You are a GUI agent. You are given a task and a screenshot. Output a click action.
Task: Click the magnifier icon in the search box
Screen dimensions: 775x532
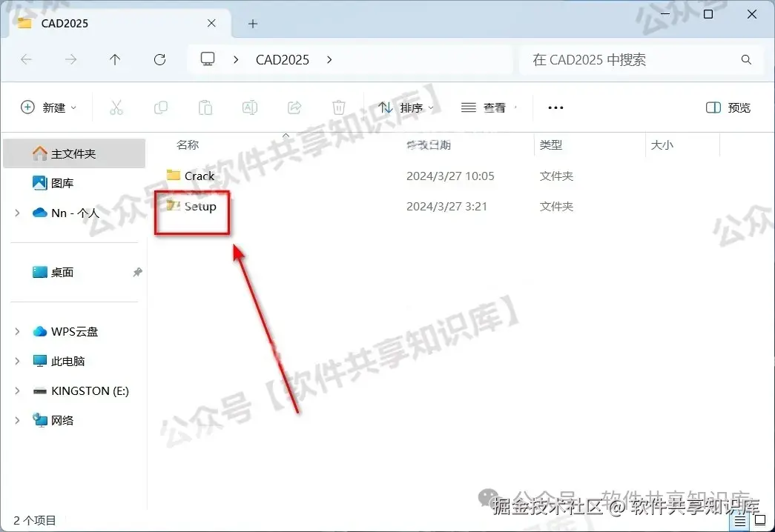coord(746,60)
